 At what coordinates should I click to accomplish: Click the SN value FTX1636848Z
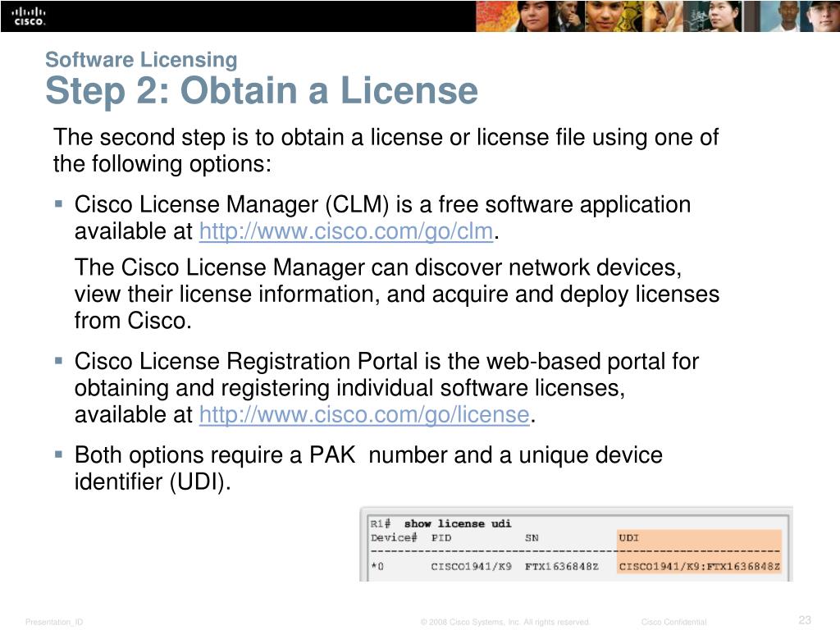(x=561, y=566)
